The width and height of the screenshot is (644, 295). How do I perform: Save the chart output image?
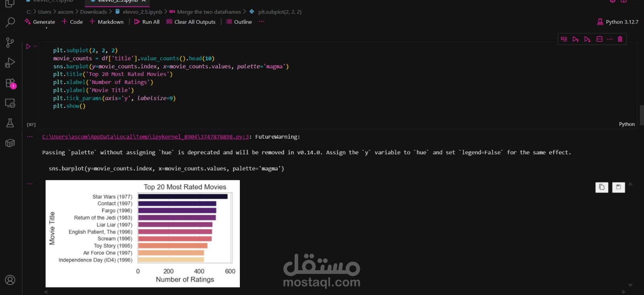[x=619, y=187]
